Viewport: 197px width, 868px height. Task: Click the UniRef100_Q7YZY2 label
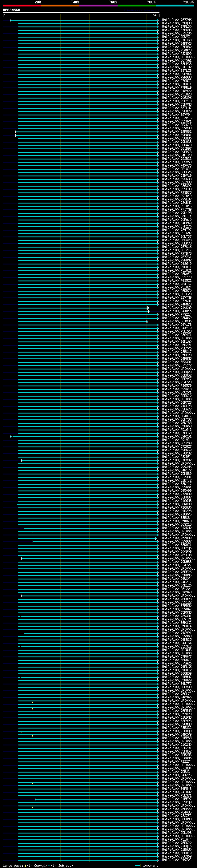(176, 365)
